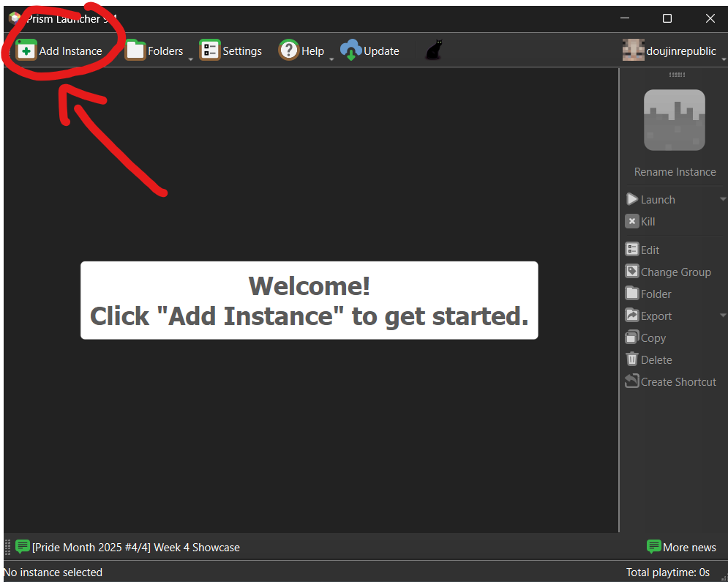The width and height of the screenshot is (728, 582).
Task: Click the Delete trash icon
Action: [x=632, y=359]
